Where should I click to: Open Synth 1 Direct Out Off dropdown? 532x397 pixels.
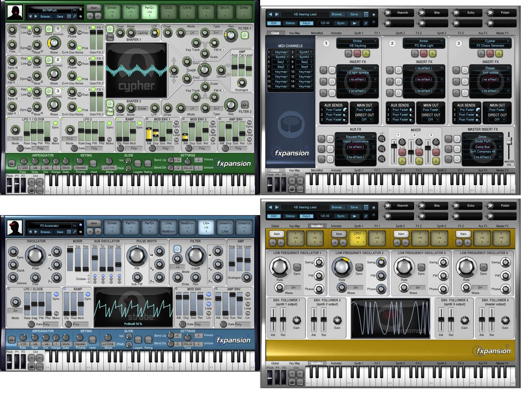tap(364, 120)
